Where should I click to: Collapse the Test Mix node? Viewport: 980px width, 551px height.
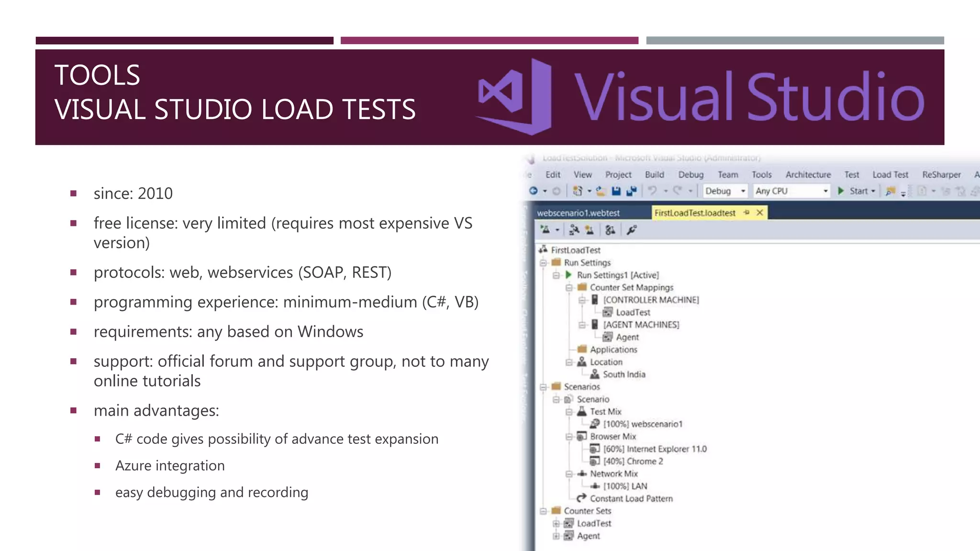click(x=569, y=412)
